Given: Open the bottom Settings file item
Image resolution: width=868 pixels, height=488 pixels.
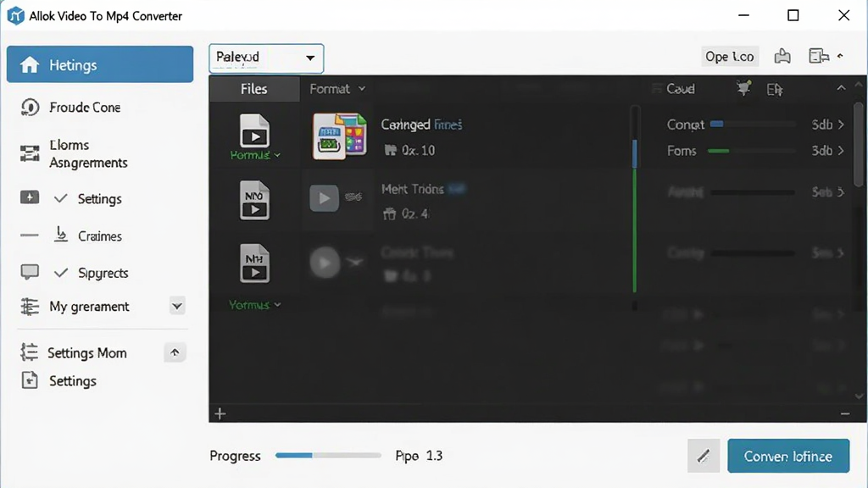Looking at the screenshot, I should pos(73,381).
